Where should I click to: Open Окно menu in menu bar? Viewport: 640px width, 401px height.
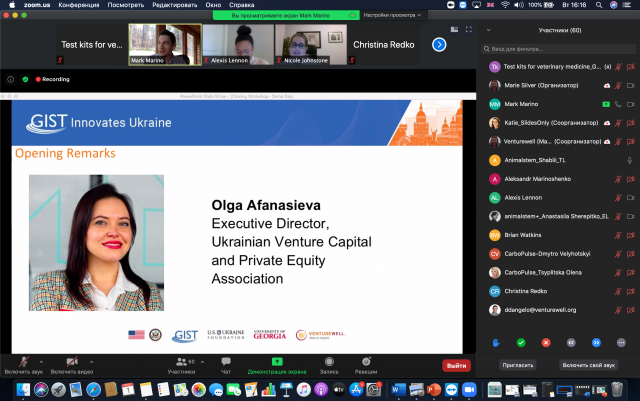click(x=213, y=5)
